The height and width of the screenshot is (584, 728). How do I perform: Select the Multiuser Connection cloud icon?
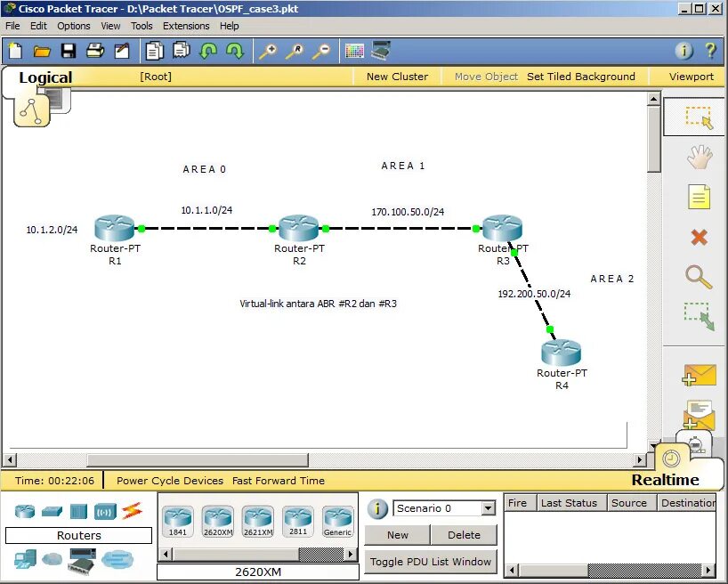pyautogui.click(x=117, y=559)
